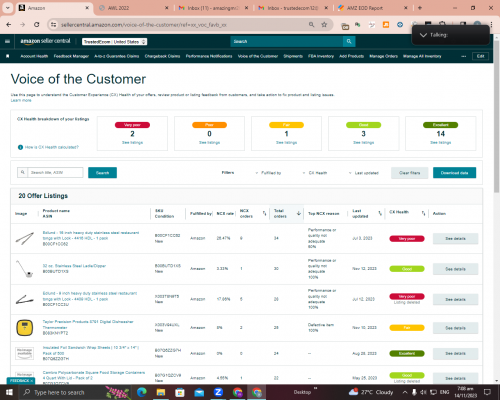
Task: Click the 16 inch tongs product thumbnail
Action: [x=25, y=238]
